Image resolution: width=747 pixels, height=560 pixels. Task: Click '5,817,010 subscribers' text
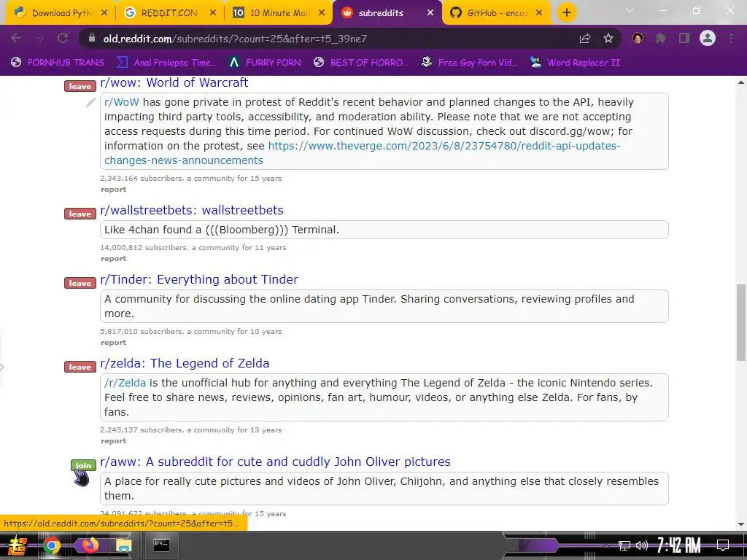pos(141,332)
